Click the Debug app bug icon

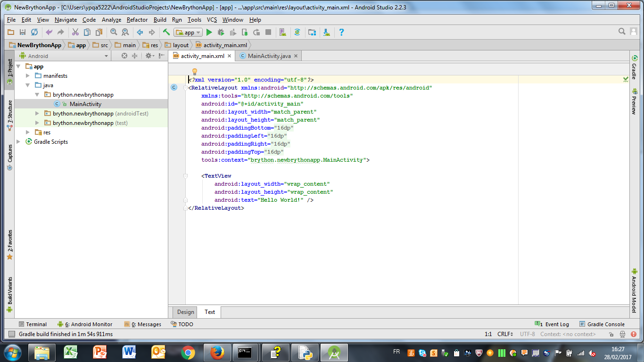click(x=221, y=33)
